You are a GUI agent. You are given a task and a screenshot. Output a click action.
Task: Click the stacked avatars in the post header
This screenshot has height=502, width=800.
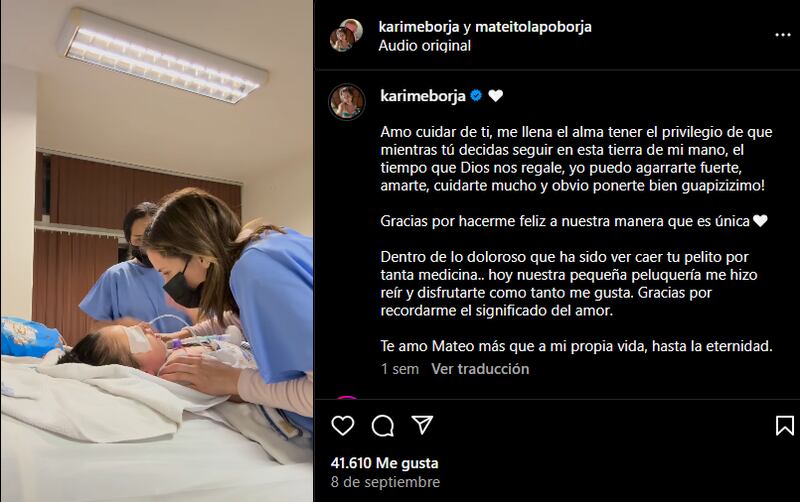pos(346,35)
